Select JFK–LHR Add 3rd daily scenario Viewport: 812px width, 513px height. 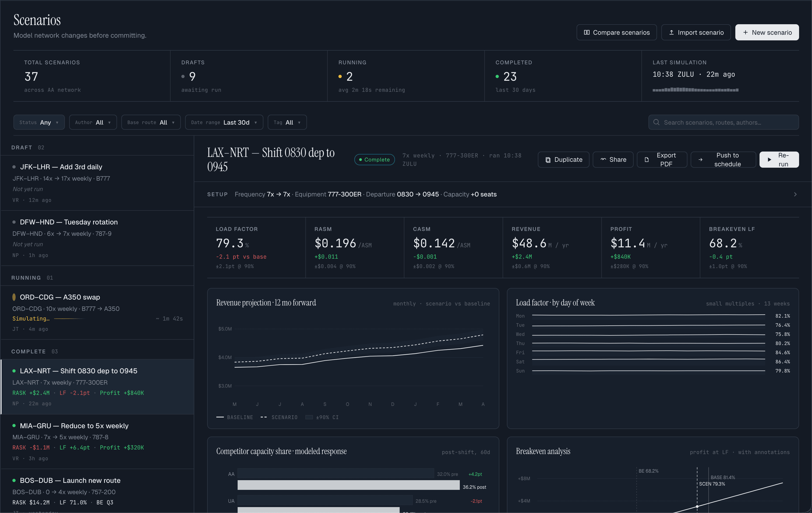pos(97,183)
